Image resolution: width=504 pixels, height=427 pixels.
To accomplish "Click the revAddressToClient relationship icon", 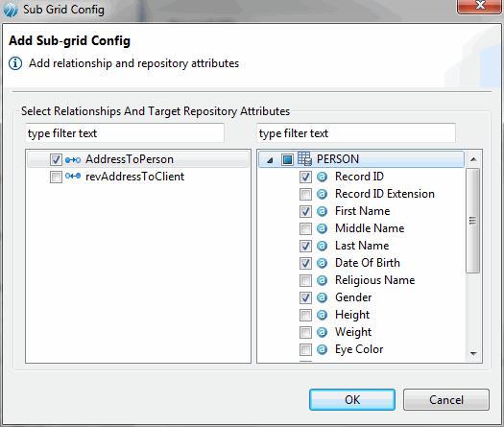I will [73, 176].
